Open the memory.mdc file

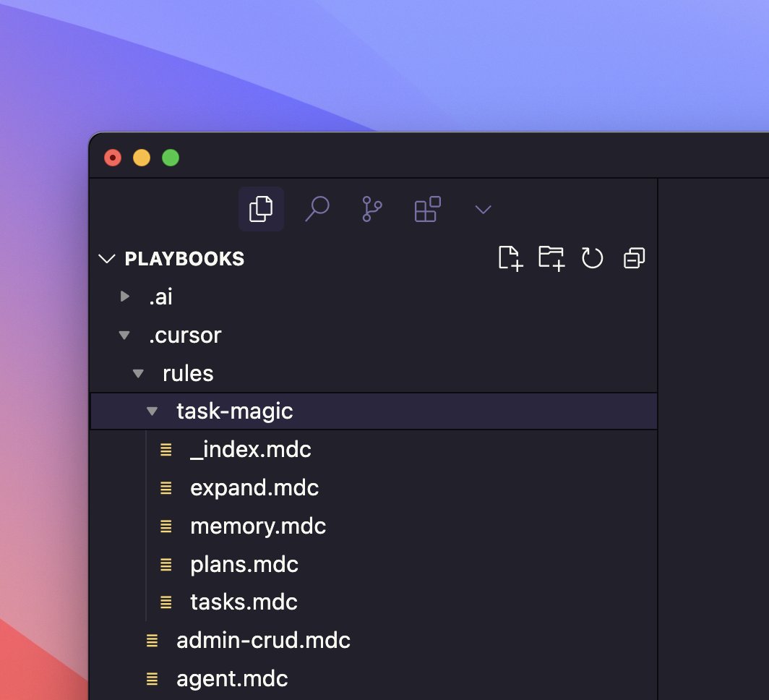(x=258, y=526)
